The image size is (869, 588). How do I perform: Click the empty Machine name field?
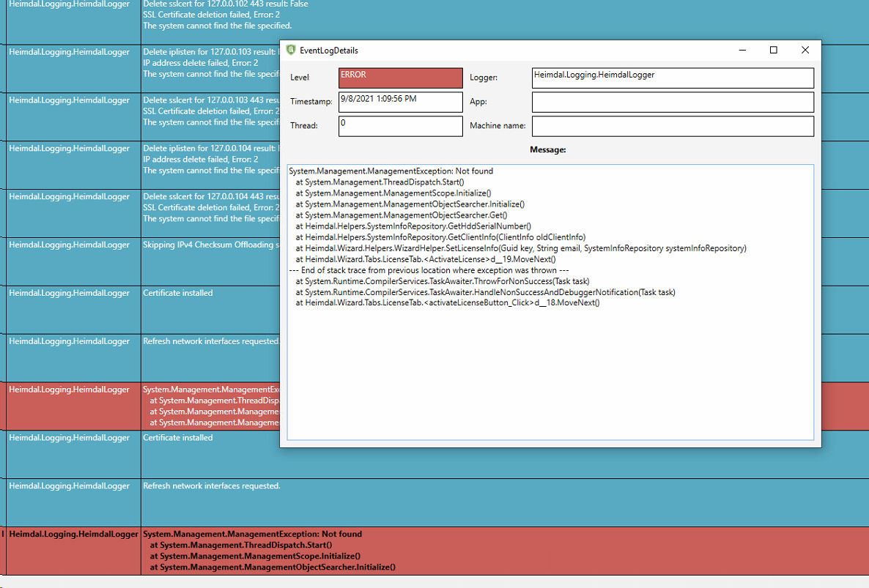(x=673, y=126)
